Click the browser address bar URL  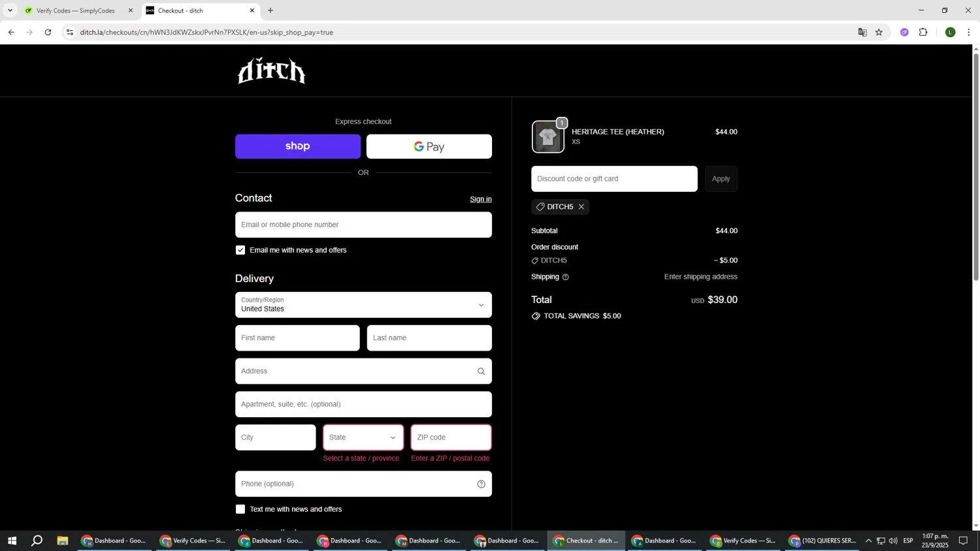[206, 32]
